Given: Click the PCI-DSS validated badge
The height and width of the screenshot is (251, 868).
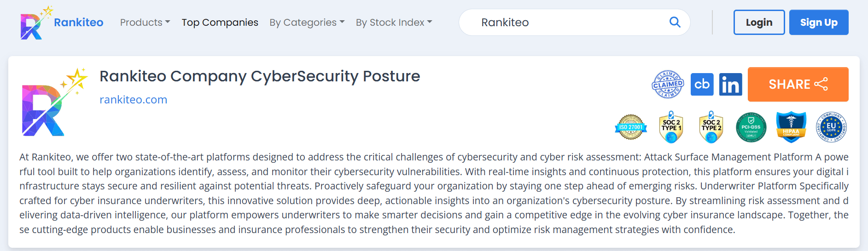Looking at the screenshot, I should click(x=751, y=127).
